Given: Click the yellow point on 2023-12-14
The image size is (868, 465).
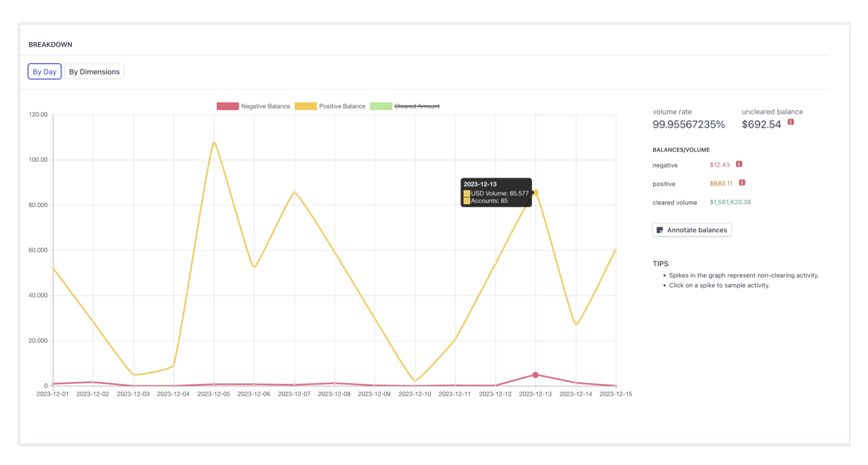Looking at the screenshot, I should coord(576,325).
